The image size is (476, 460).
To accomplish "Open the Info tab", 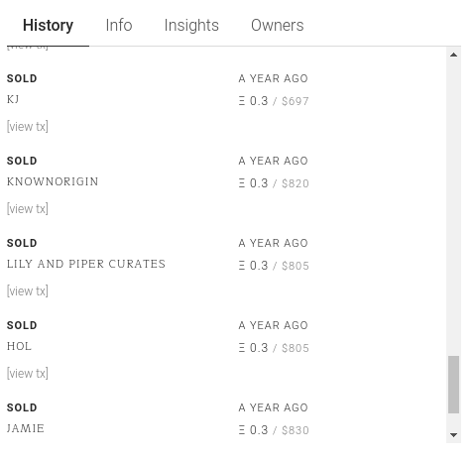I will coord(119,26).
